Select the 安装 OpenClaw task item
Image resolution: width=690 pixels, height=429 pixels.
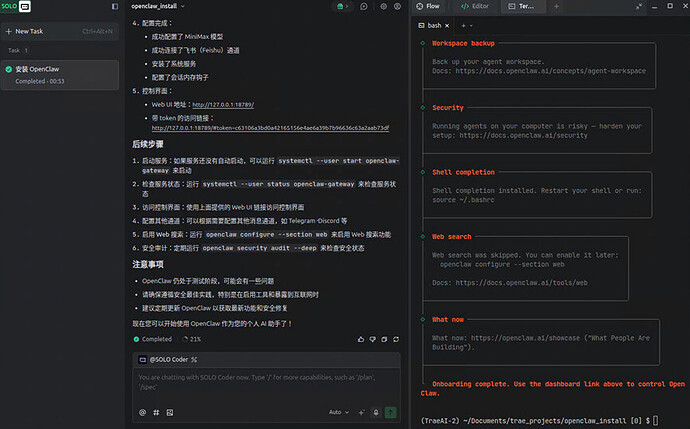60,74
